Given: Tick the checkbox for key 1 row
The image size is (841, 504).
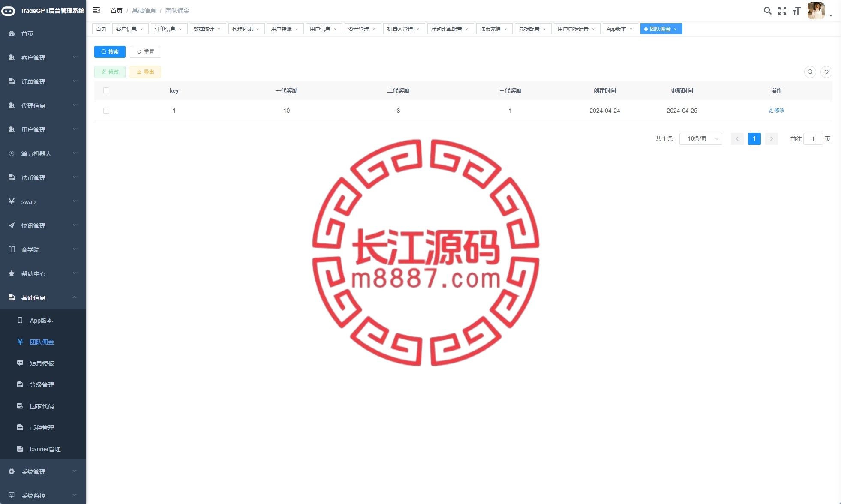Looking at the screenshot, I should (x=106, y=111).
